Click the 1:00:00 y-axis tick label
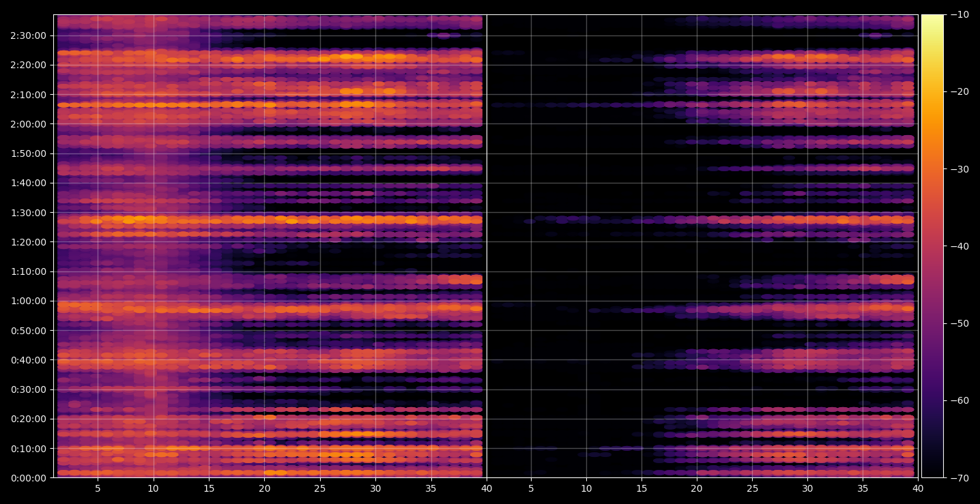 coord(28,301)
